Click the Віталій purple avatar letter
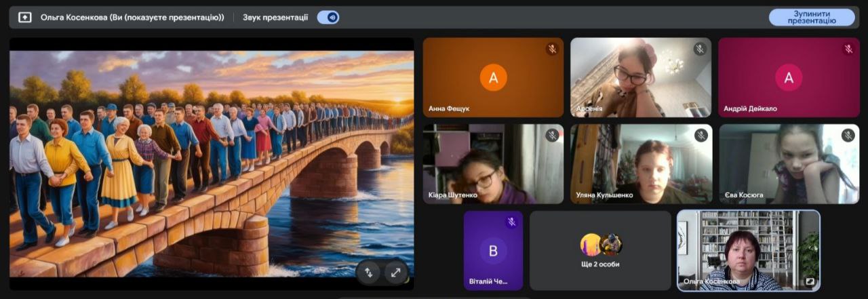Viewport: 868px width, 299px height. (493, 251)
